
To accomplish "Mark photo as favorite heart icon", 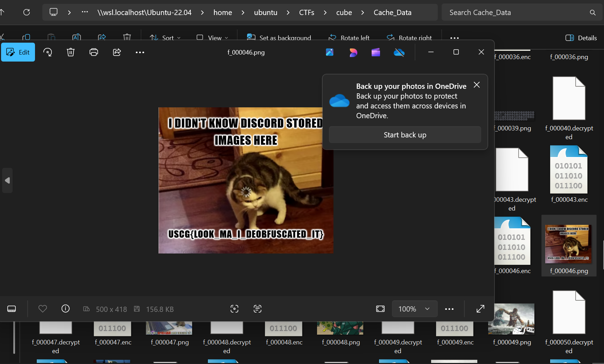I will [43, 309].
